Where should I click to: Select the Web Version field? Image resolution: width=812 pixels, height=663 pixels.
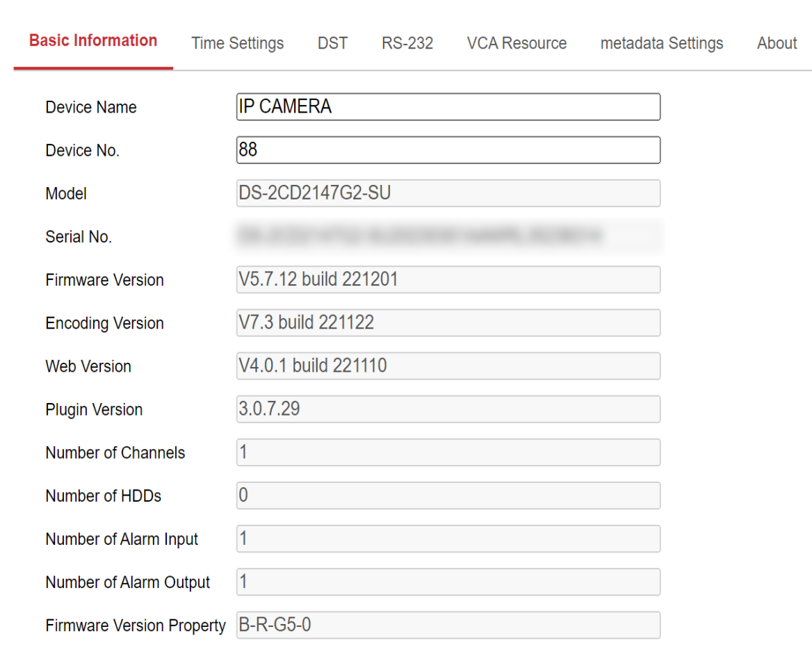point(448,366)
